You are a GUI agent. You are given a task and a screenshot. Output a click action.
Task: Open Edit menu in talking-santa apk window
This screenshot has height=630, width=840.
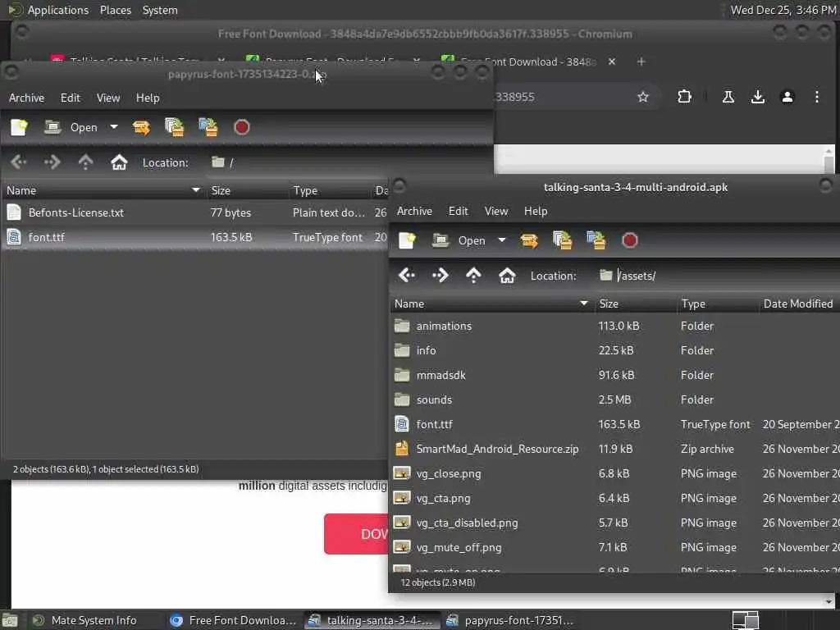point(458,211)
